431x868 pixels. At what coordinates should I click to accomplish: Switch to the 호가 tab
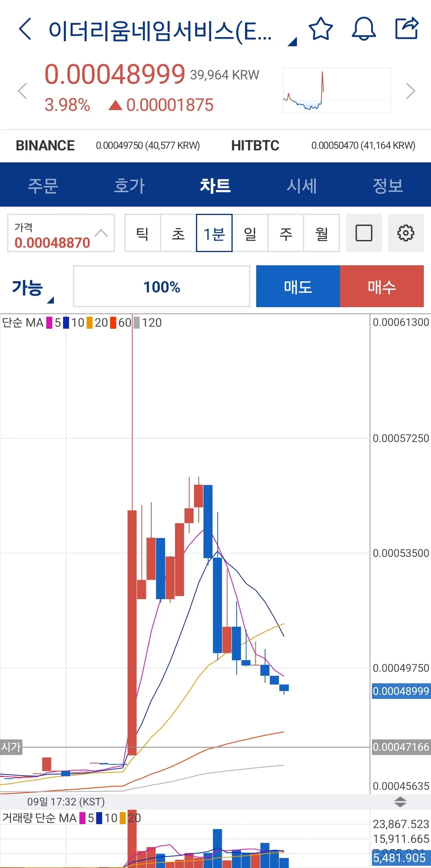tap(129, 185)
